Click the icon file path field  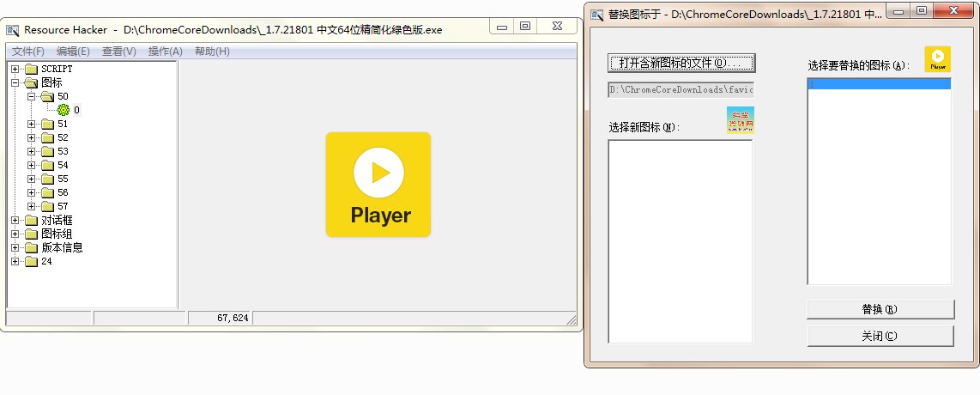pos(681,90)
